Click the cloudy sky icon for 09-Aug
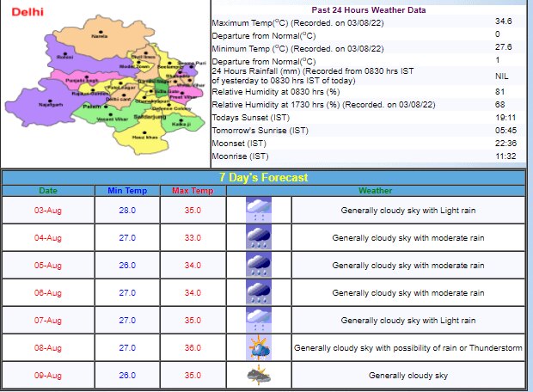Viewport: 533px width, 392px height. [x=259, y=375]
